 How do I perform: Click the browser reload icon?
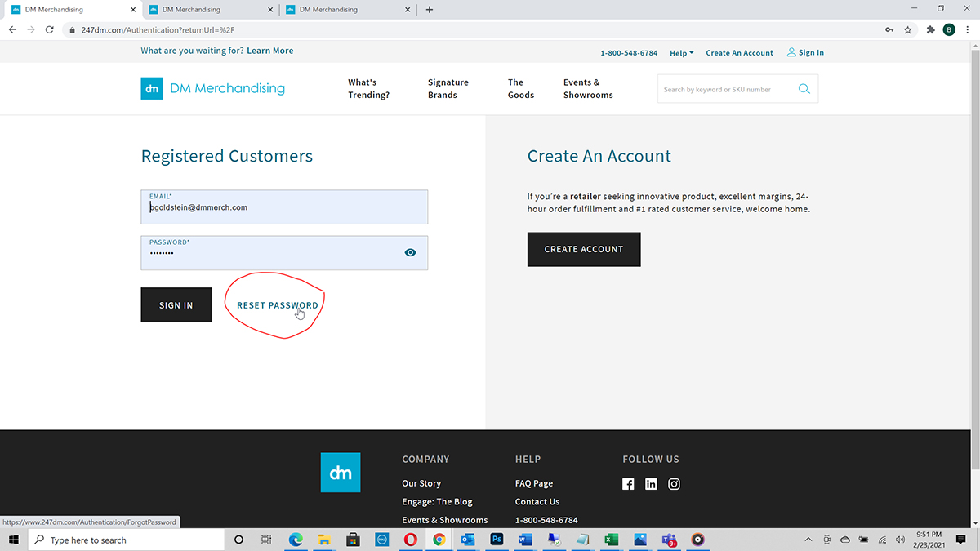pos(49,29)
